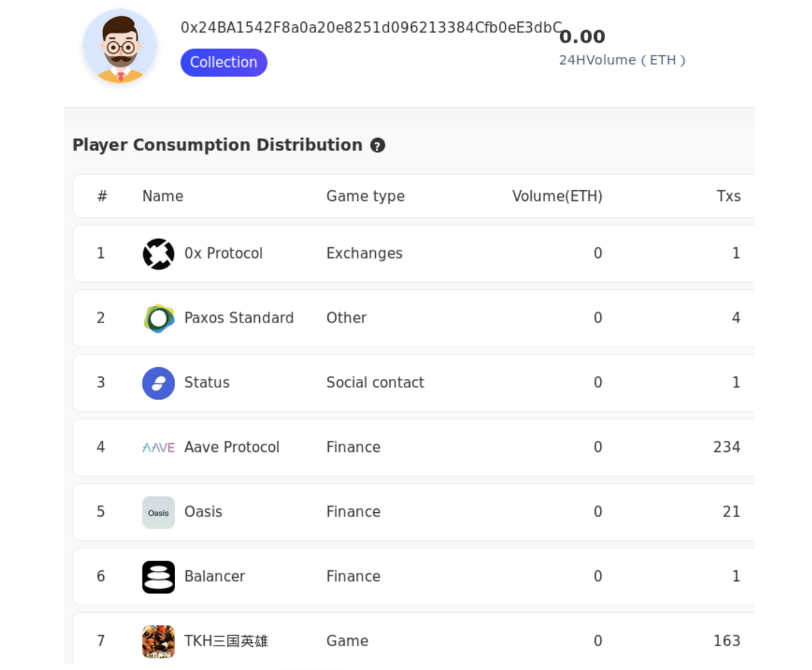Screen dimensions: 812x670
Task: Click the Player Consumption Distribution heading
Action: point(217,145)
